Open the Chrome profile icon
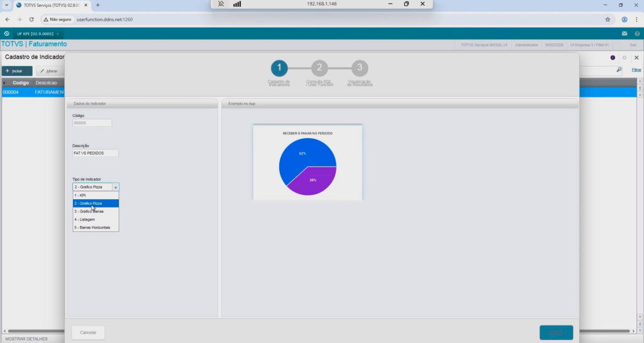Viewport: 644px width, 343px height. tap(624, 19)
